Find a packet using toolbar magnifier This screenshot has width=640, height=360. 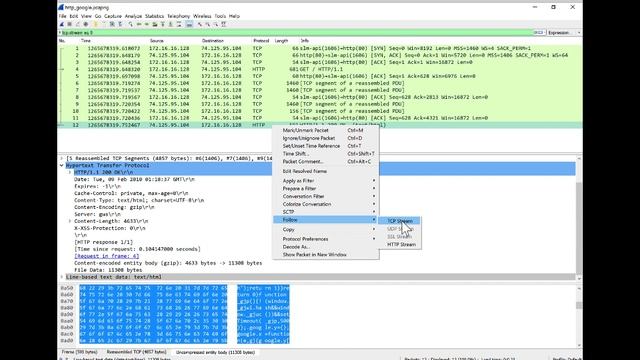click(131, 24)
